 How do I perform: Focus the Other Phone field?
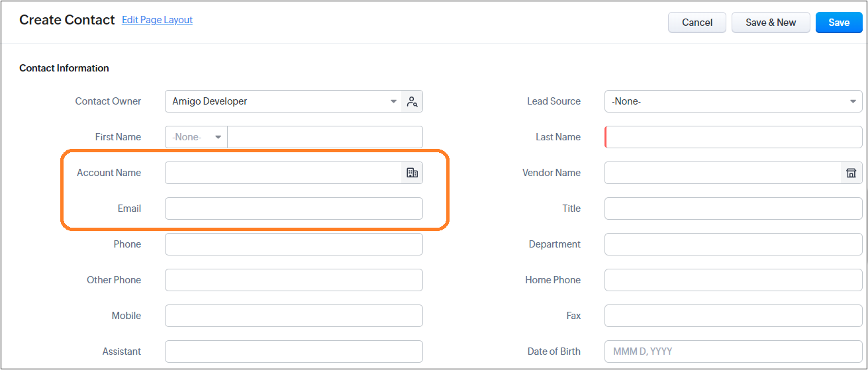pyautogui.click(x=294, y=280)
